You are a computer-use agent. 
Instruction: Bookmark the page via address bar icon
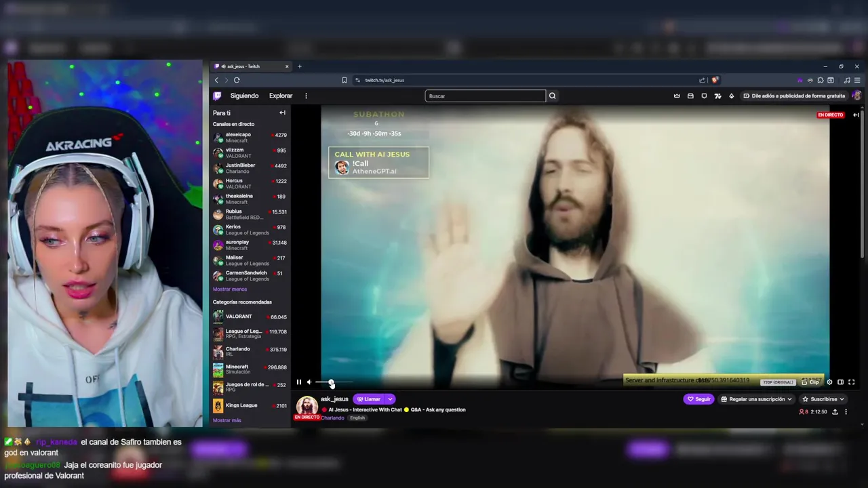(344, 80)
